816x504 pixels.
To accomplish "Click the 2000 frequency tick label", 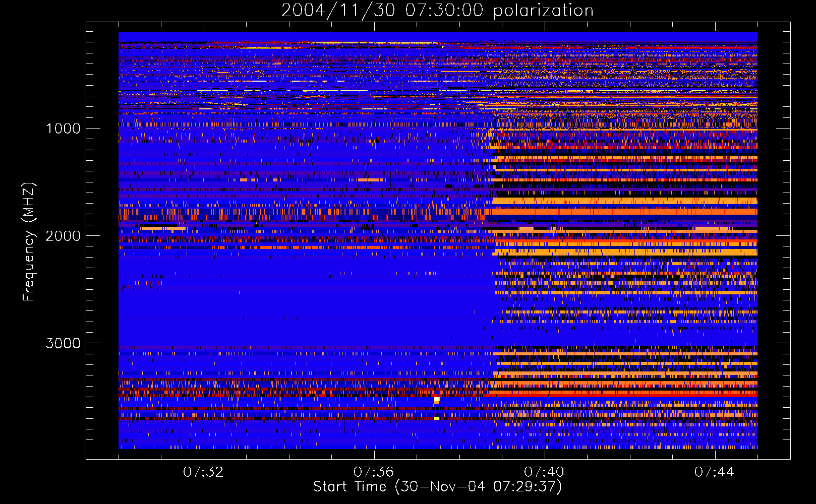I will 63,236.
